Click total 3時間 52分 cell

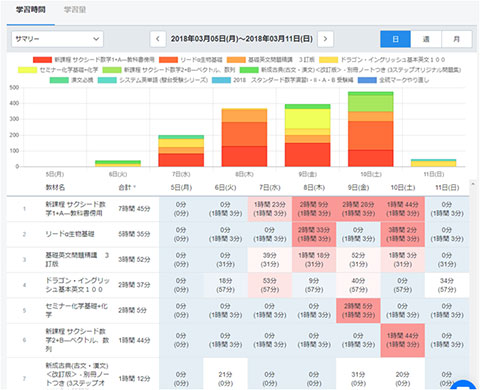[x=134, y=259]
